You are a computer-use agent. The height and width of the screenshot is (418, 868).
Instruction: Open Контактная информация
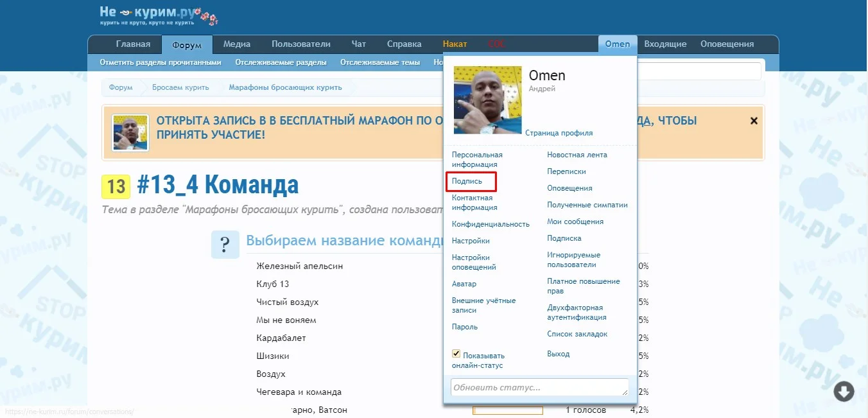(x=474, y=203)
